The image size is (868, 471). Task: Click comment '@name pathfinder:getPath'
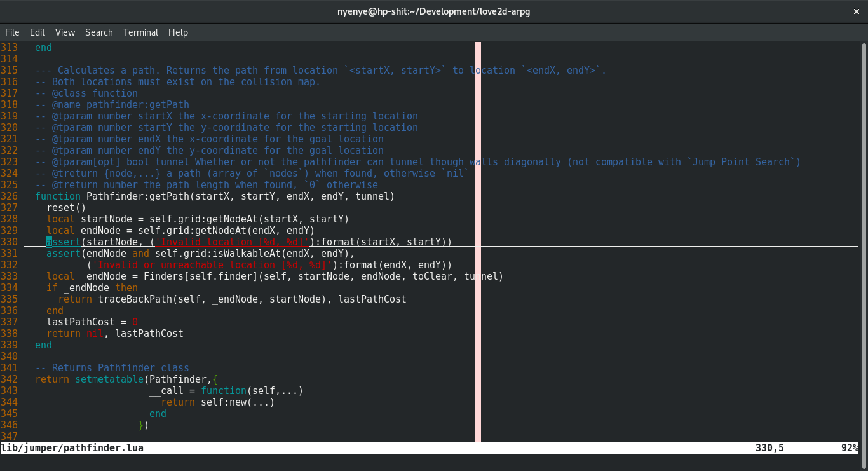click(121, 105)
